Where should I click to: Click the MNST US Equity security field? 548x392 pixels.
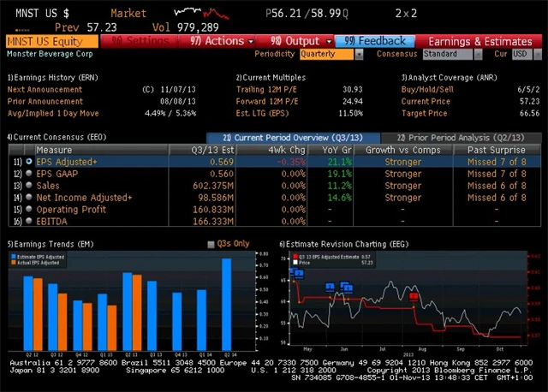click(x=51, y=41)
